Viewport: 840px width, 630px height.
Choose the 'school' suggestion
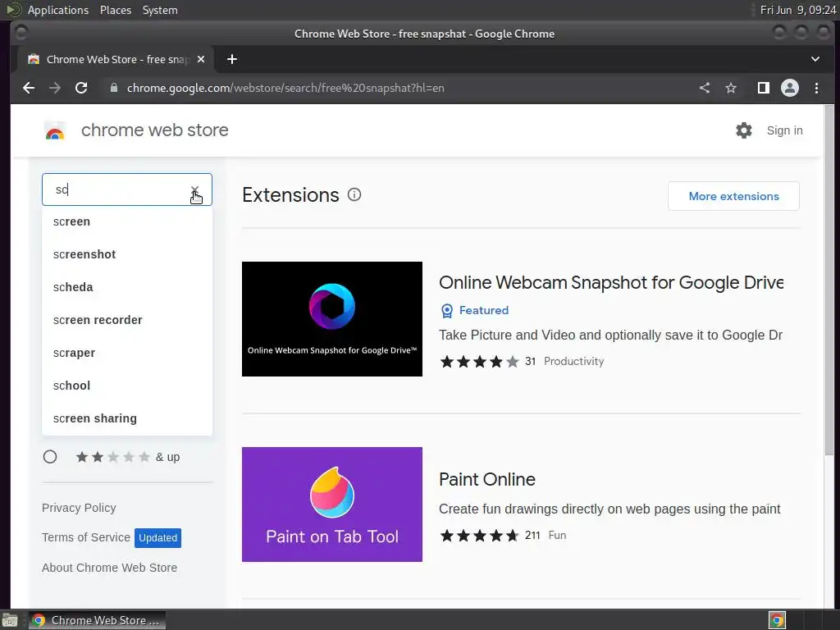(x=127, y=386)
